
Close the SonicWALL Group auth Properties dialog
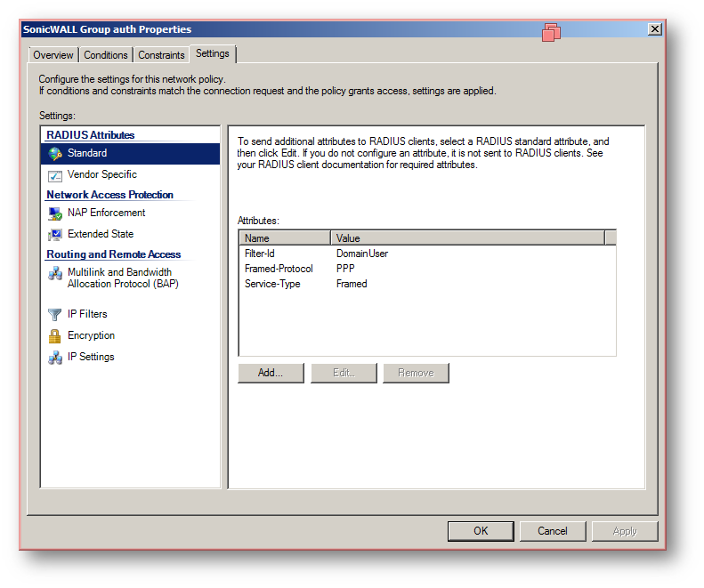coord(655,29)
